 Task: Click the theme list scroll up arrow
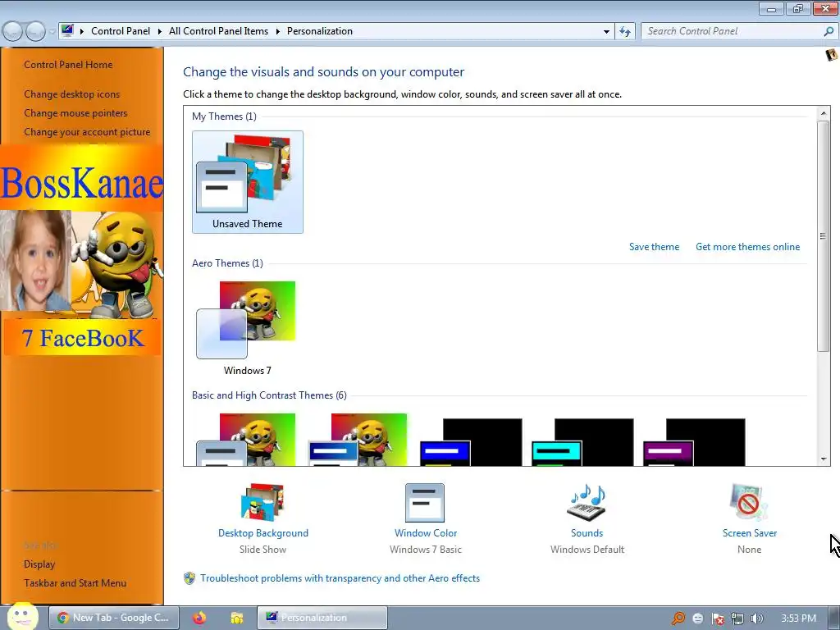tap(824, 113)
